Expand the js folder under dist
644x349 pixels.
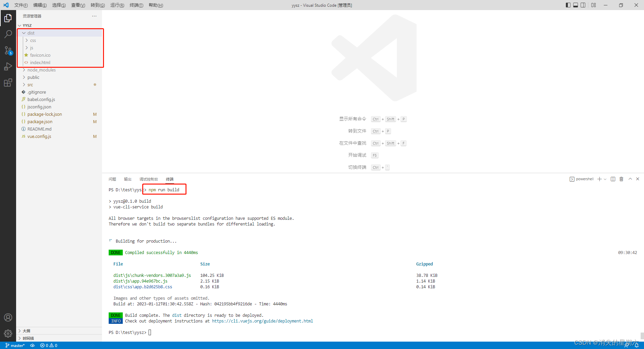click(59, 48)
